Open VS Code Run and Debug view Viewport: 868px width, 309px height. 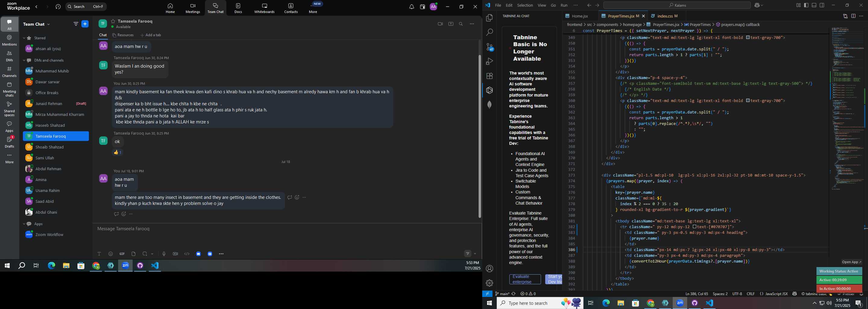tap(489, 61)
